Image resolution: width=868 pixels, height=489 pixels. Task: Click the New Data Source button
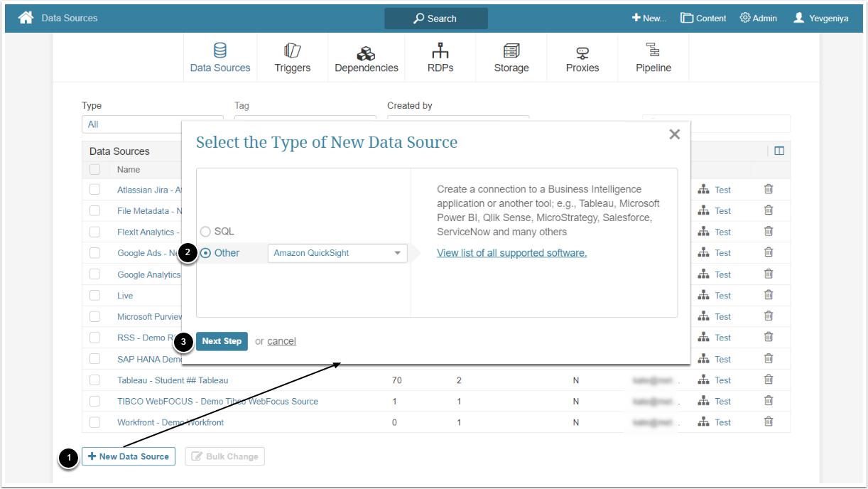pyautogui.click(x=129, y=456)
